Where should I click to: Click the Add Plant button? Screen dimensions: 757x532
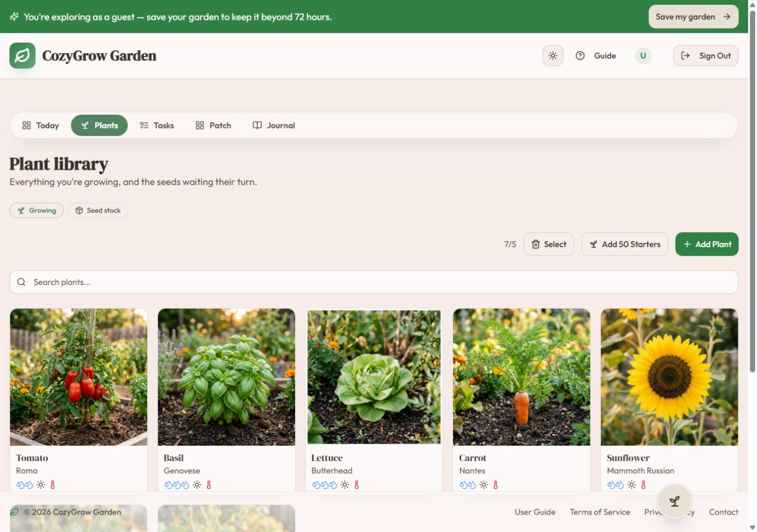(707, 244)
